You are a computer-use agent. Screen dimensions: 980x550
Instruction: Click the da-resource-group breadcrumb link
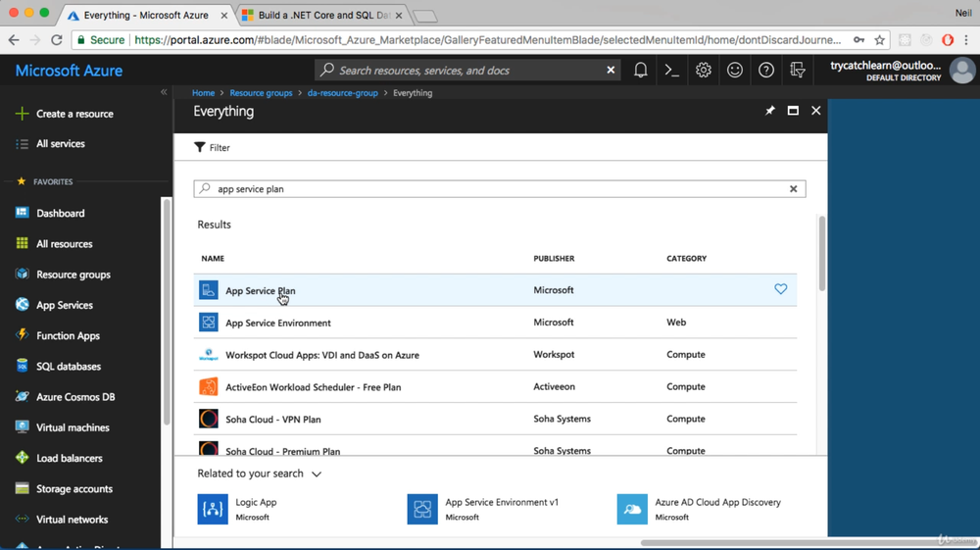coord(342,93)
